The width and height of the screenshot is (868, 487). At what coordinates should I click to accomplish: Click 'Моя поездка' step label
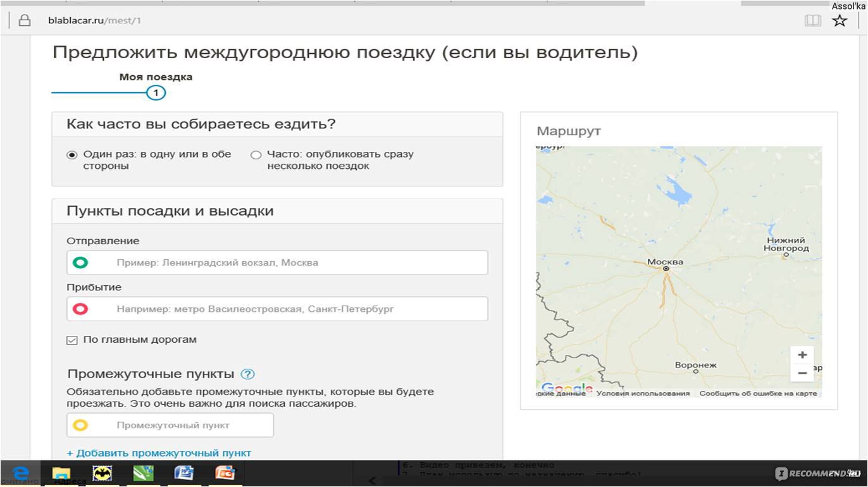[156, 77]
